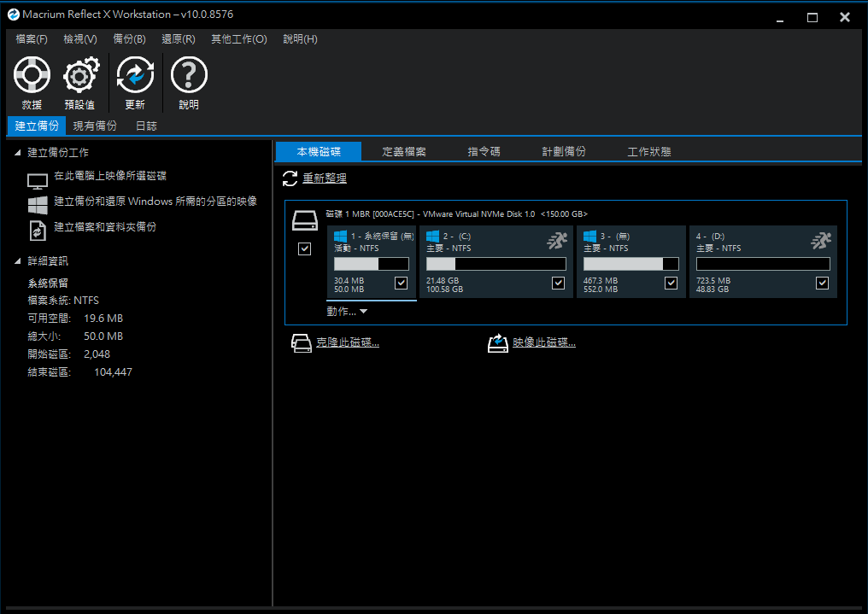
Task: Open the 說明 help question-mark icon
Action: pyautogui.click(x=189, y=74)
